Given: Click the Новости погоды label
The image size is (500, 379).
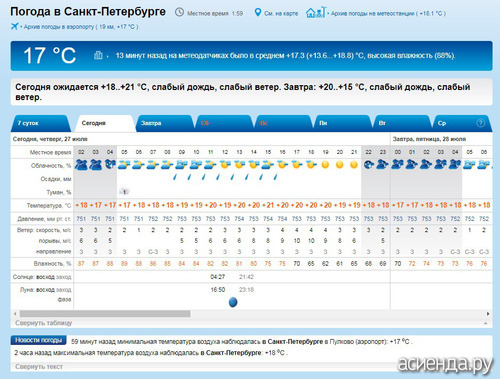Looking at the screenshot, I should pyautogui.click(x=39, y=340).
